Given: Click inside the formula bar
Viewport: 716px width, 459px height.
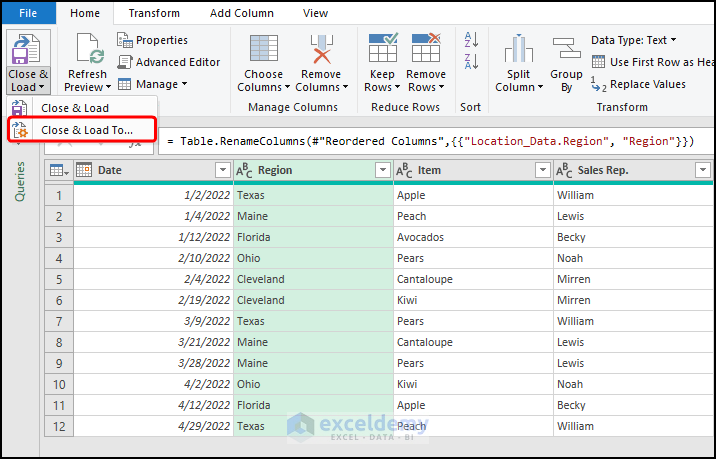Looking at the screenshot, I should point(436,142).
